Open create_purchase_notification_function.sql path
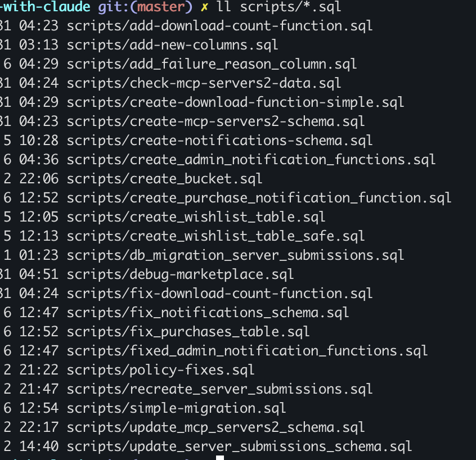 click(x=259, y=198)
